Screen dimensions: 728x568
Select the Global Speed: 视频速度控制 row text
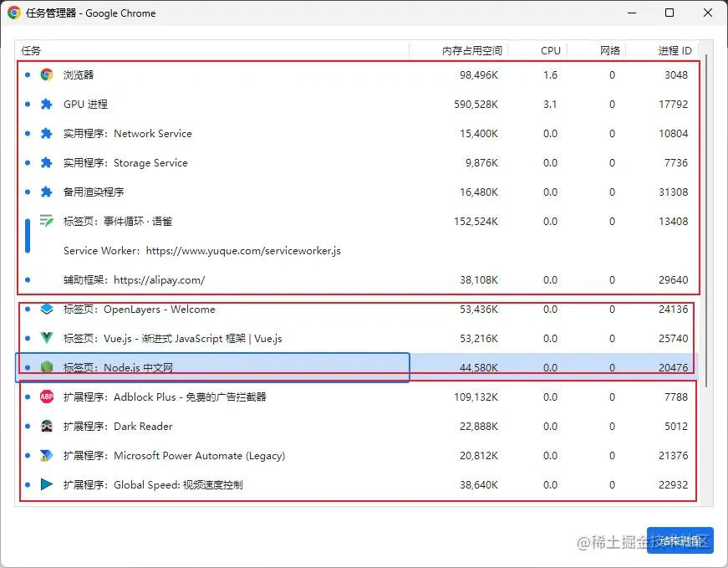153,485
